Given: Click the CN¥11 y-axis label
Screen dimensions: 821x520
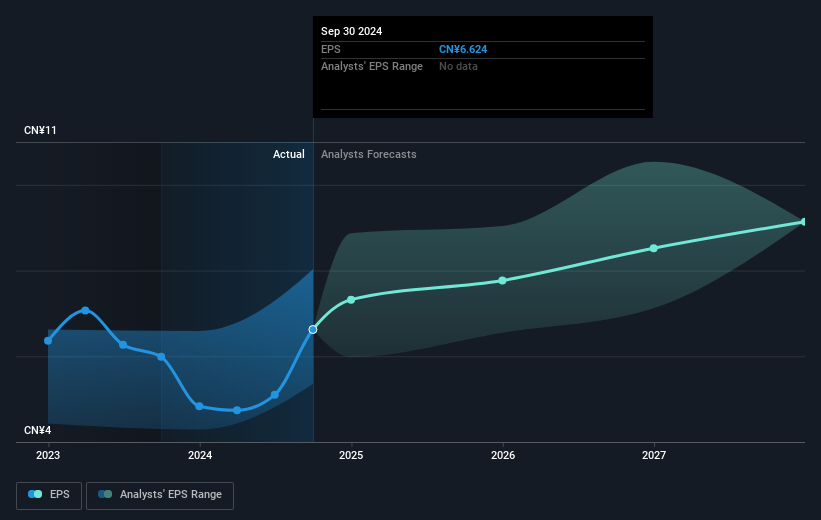Looking at the screenshot, I should pyautogui.click(x=40, y=130).
